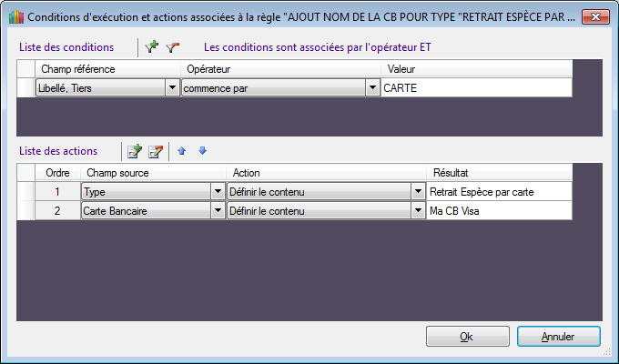Expand the 'commence par' operator dropdown
This screenshot has width=619, height=364.
tap(372, 87)
